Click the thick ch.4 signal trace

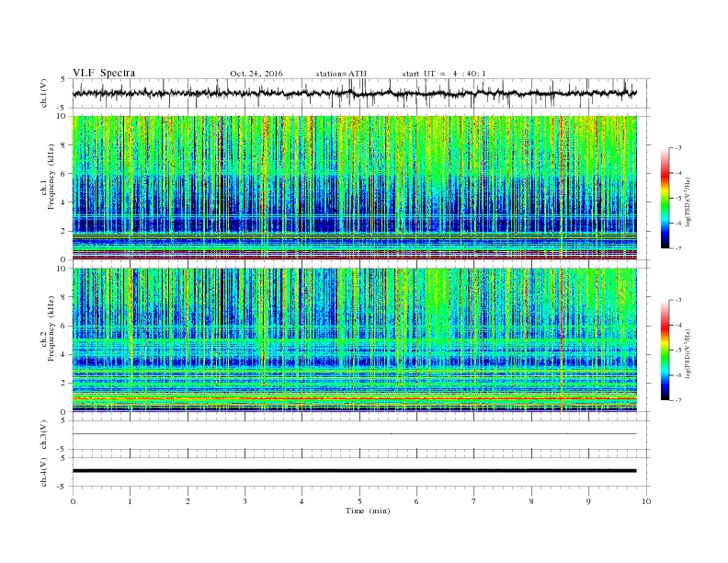click(354, 471)
